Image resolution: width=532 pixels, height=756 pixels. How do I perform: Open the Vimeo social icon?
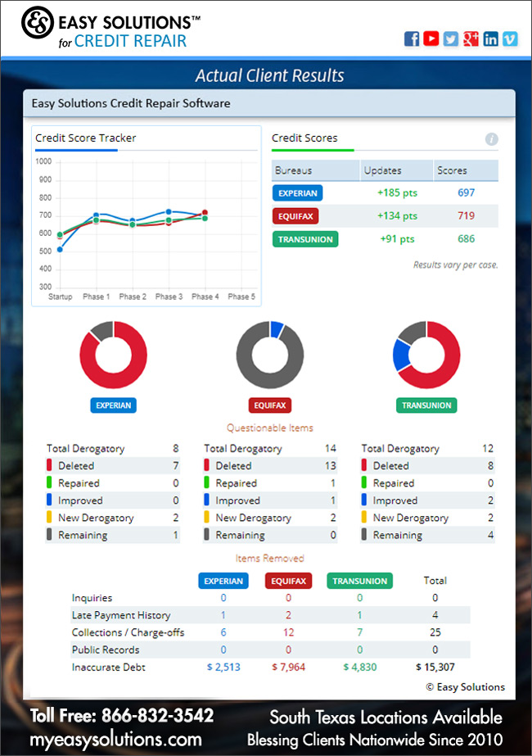pyautogui.click(x=511, y=38)
